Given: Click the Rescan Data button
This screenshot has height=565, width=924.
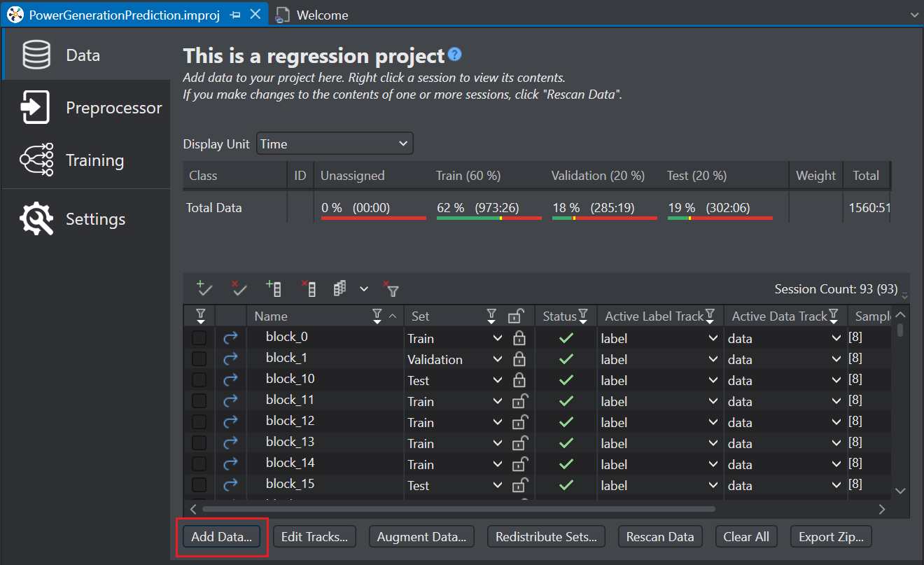Looking at the screenshot, I should pos(660,537).
